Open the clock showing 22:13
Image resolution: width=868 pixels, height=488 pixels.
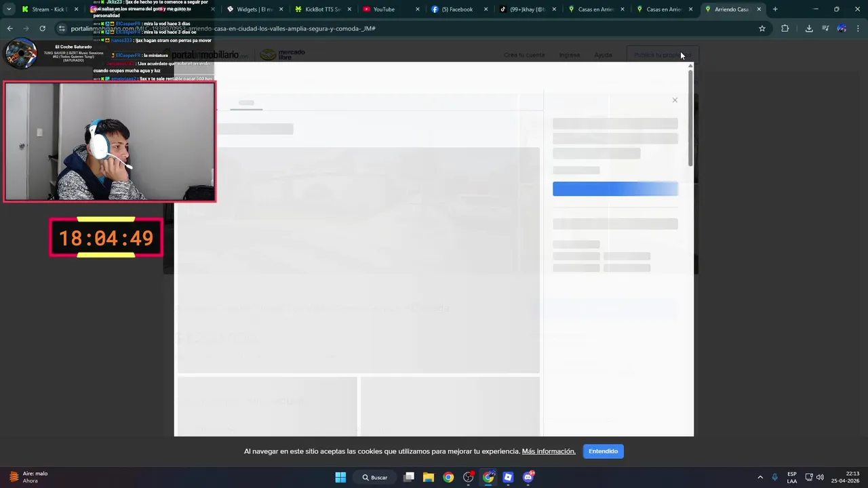pos(846,477)
